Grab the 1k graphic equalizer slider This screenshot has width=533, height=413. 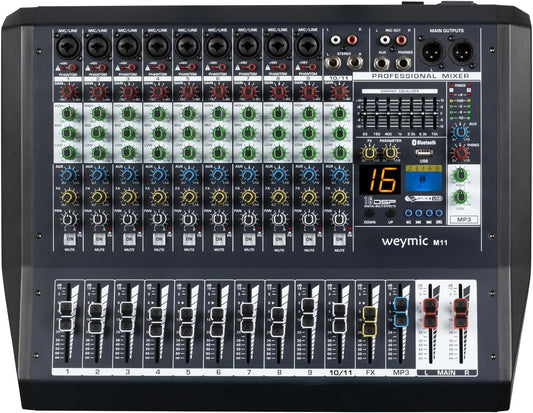(x=400, y=113)
